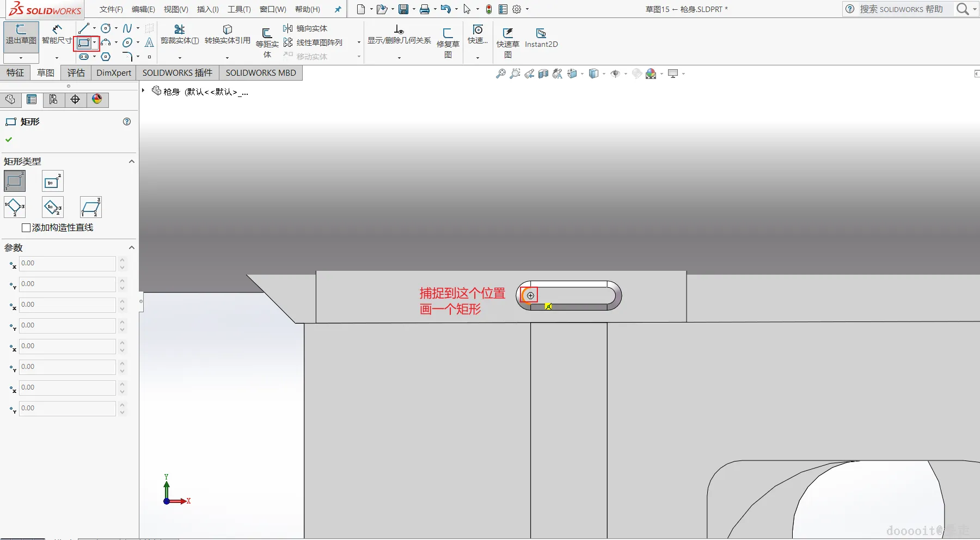This screenshot has height=540, width=980.
Task: Select the Arc sketch tool
Action: click(106, 43)
